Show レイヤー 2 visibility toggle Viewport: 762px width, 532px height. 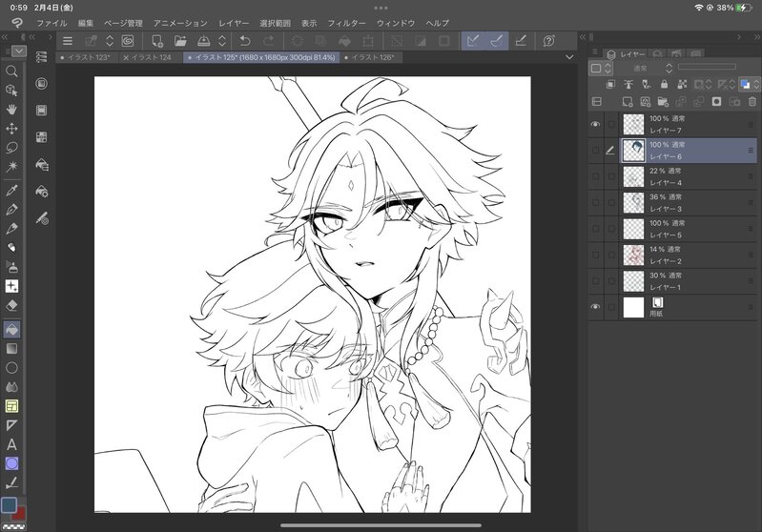pyautogui.click(x=595, y=256)
